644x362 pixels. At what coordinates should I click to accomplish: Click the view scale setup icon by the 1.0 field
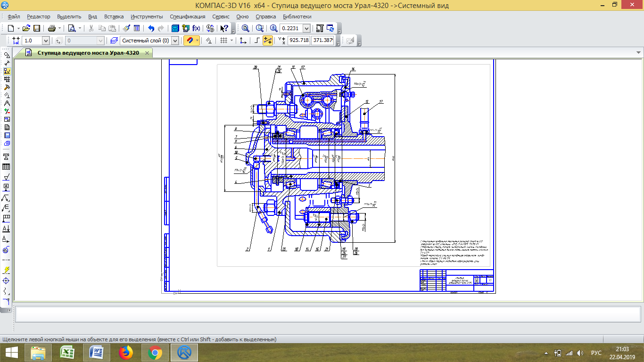pyautogui.click(x=17, y=41)
